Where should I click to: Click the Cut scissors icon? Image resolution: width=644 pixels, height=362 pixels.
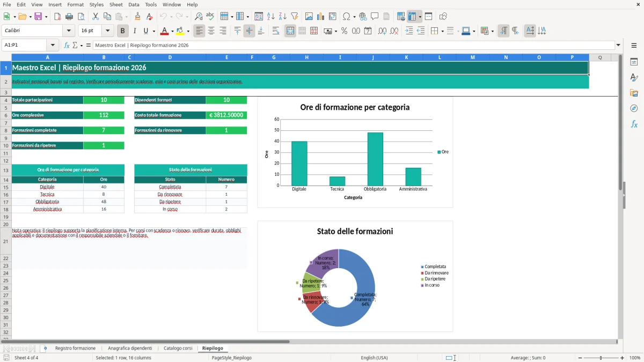[x=96, y=17]
